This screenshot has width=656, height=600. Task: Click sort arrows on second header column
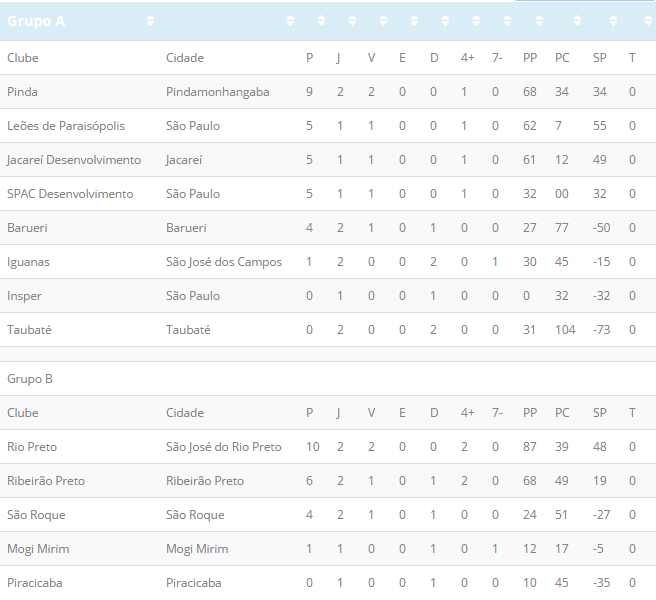(290, 21)
